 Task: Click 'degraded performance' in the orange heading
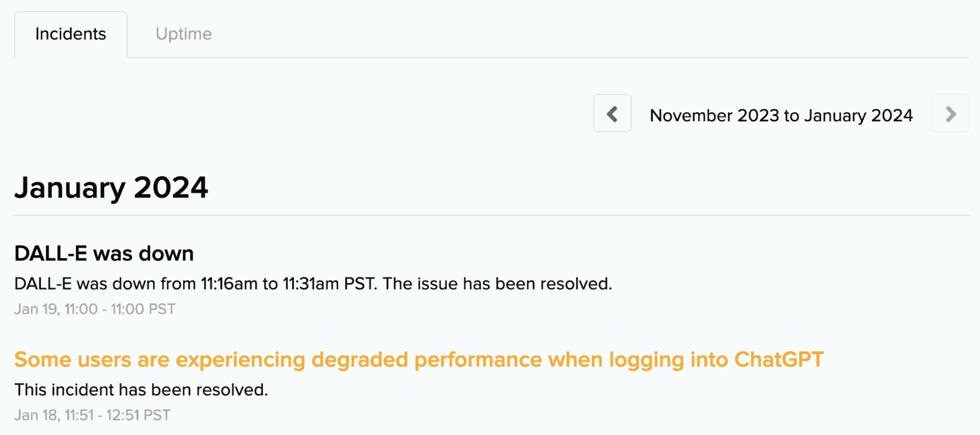(x=423, y=360)
